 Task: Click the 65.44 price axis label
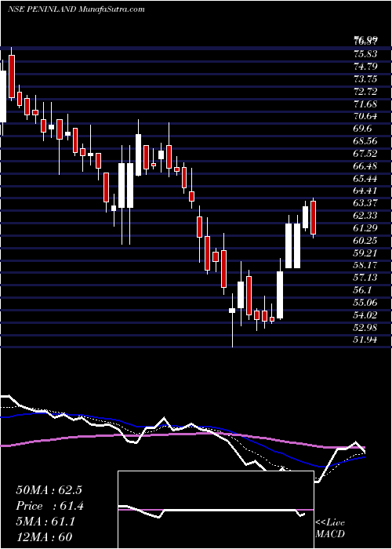[x=365, y=178]
